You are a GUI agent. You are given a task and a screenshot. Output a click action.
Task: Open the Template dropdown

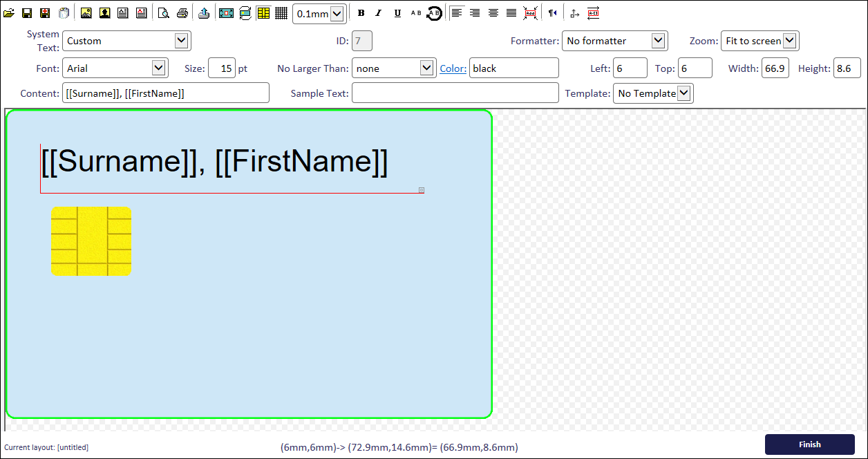[x=653, y=93]
